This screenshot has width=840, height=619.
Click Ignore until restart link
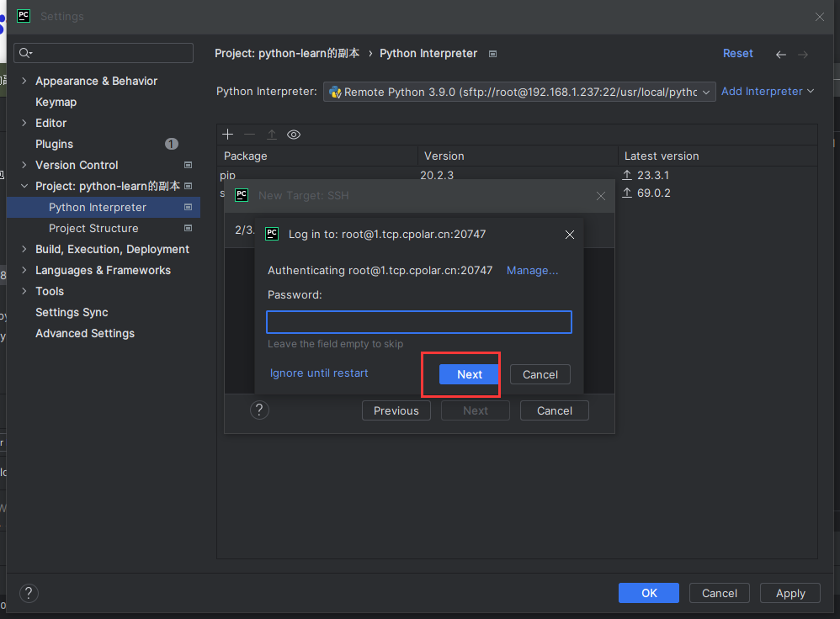pyautogui.click(x=319, y=373)
